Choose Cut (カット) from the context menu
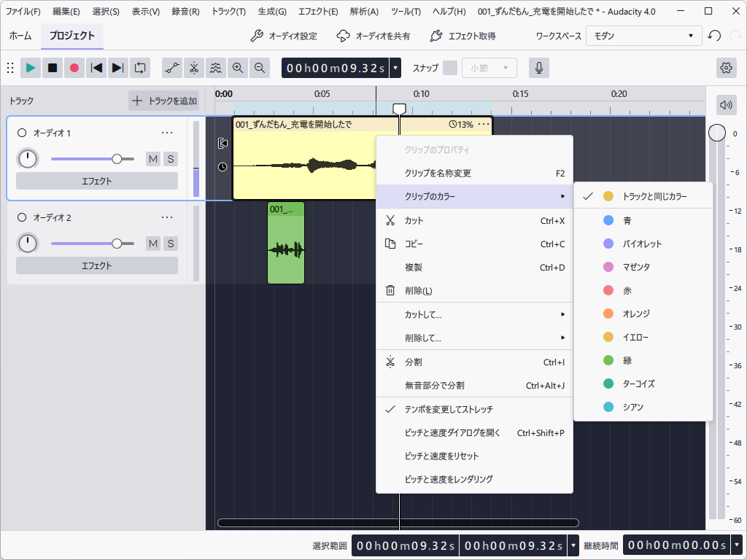This screenshot has height=560, width=747. (474, 220)
